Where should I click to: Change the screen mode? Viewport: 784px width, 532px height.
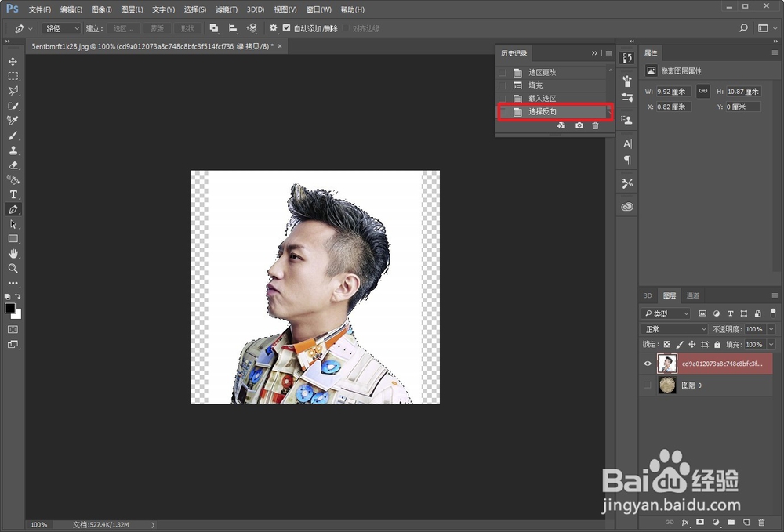coord(13,344)
